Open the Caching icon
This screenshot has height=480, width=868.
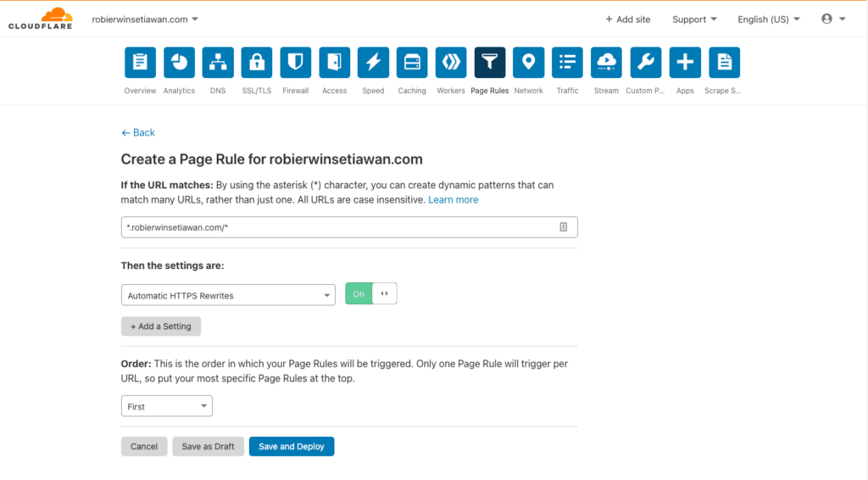point(412,63)
